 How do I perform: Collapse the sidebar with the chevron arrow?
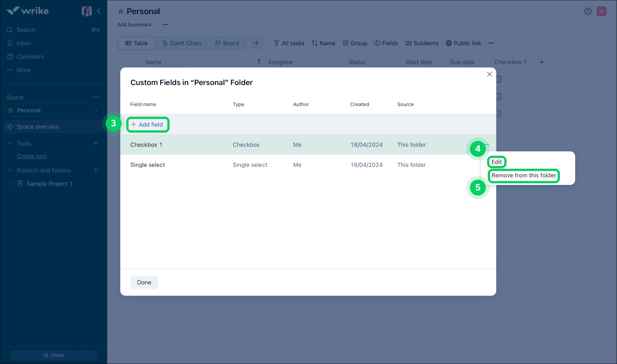[x=99, y=11]
